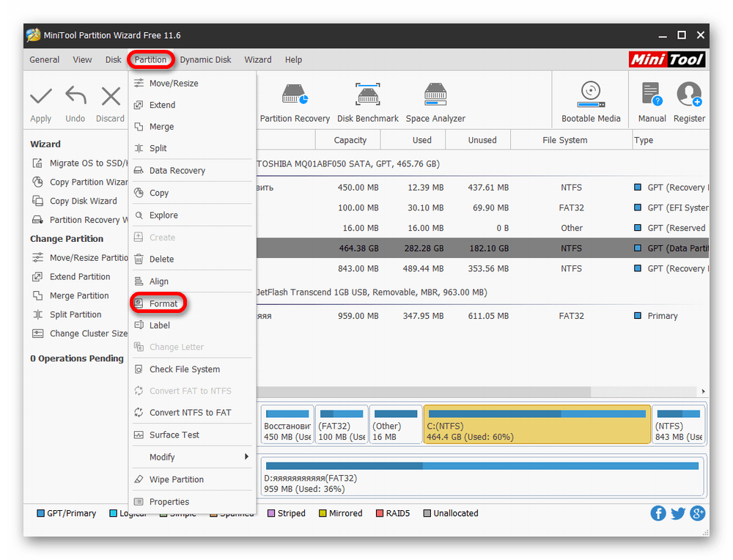Viewport: 733px width, 560px height.
Task: Open the Twitter share icon
Action: tap(678, 513)
